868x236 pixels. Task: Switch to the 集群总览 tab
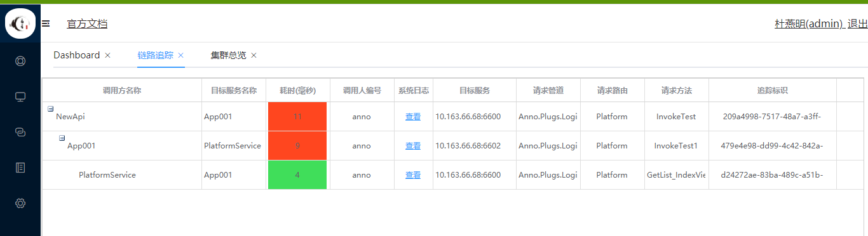point(228,55)
